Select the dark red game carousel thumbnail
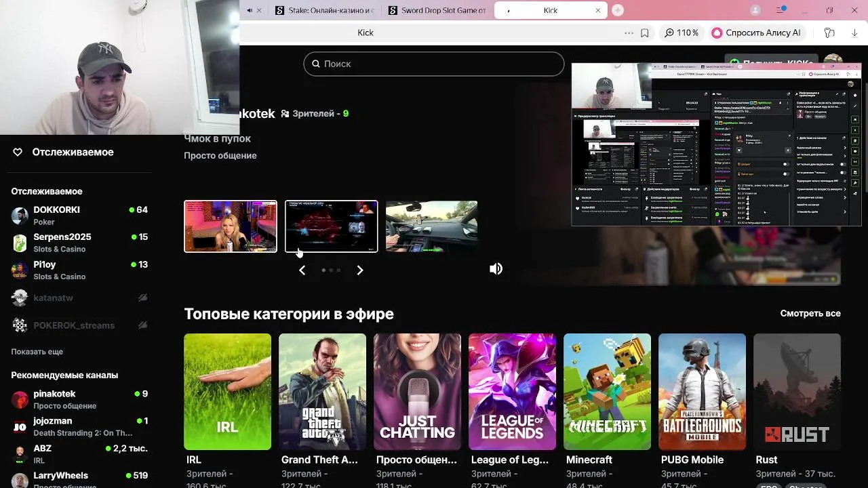The width and height of the screenshot is (868, 488). (331, 226)
